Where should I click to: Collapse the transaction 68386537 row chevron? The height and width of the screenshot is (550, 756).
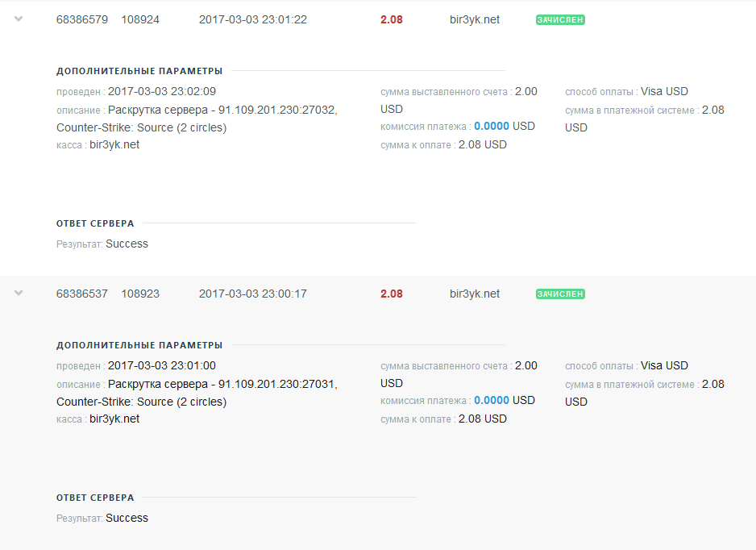click(19, 294)
